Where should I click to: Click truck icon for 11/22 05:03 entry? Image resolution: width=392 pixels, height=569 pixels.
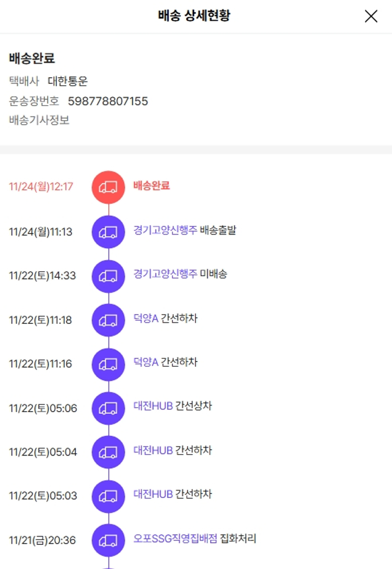click(108, 496)
